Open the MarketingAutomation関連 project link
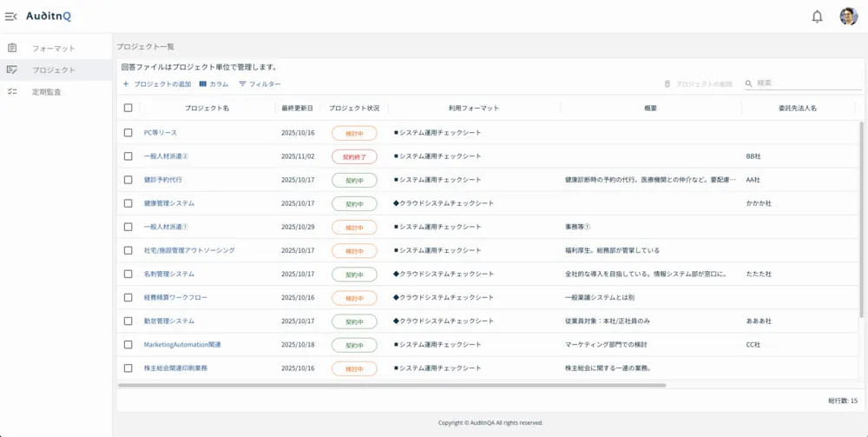868x437 pixels. 182,345
